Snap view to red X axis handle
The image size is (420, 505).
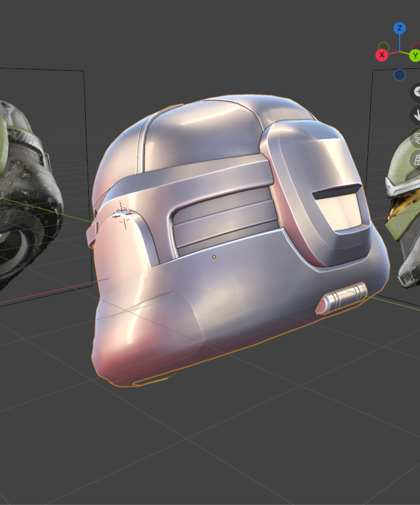pos(382,55)
